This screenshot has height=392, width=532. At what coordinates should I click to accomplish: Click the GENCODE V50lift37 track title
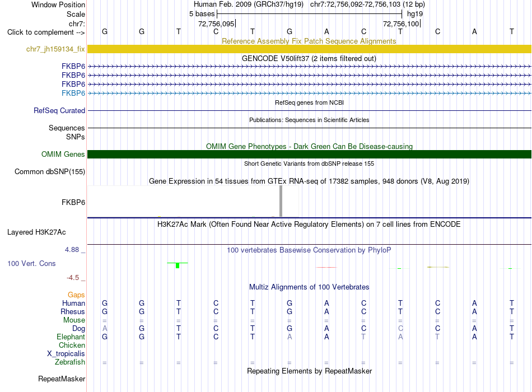[309, 58]
